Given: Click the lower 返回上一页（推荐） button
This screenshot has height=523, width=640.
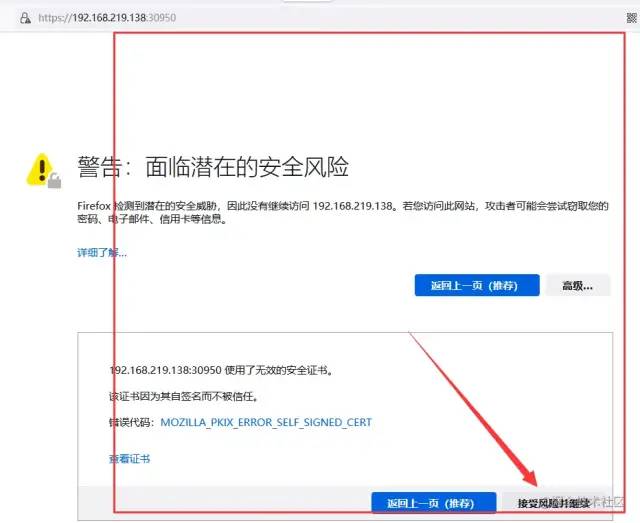Looking at the screenshot, I should [433, 503].
